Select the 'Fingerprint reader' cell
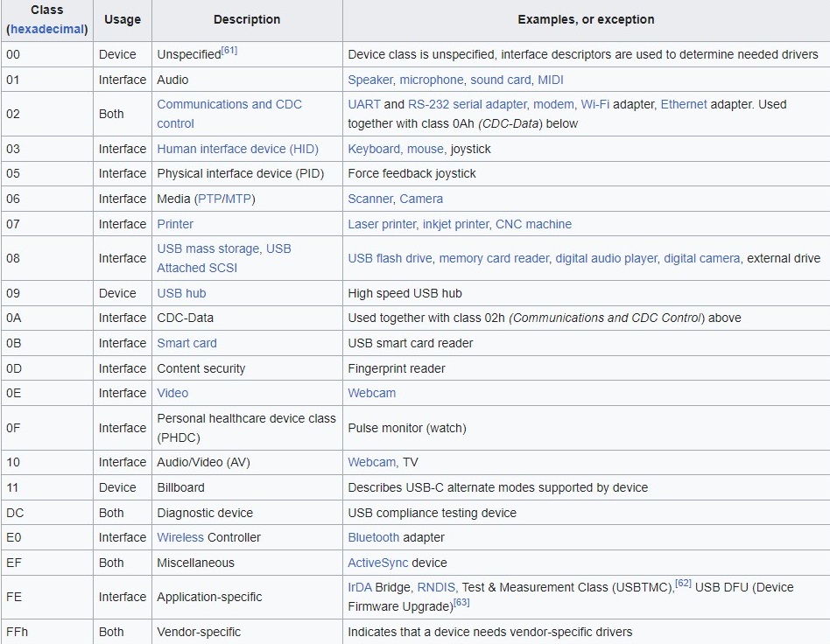The width and height of the screenshot is (830, 644). [x=586, y=368]
